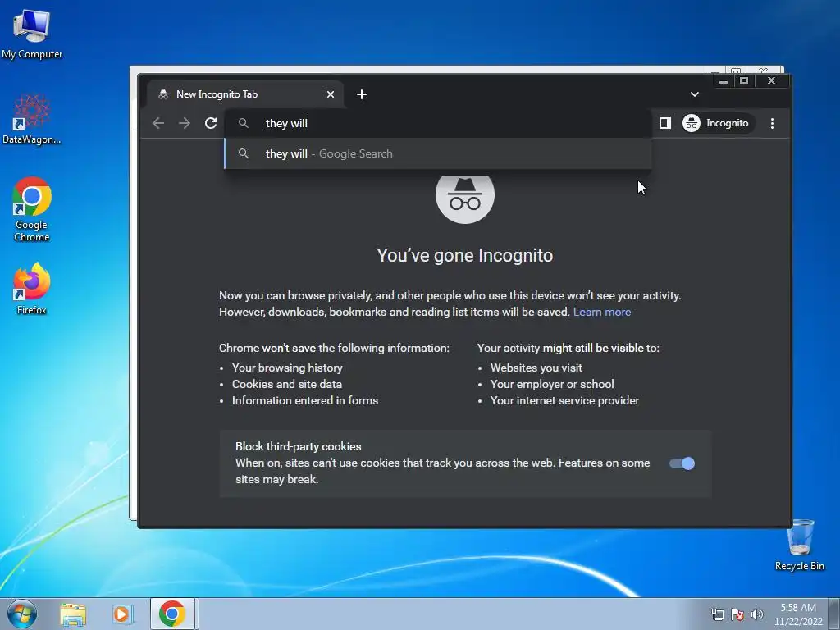
Task: Open the Windows Start orb
Action: 22,614
